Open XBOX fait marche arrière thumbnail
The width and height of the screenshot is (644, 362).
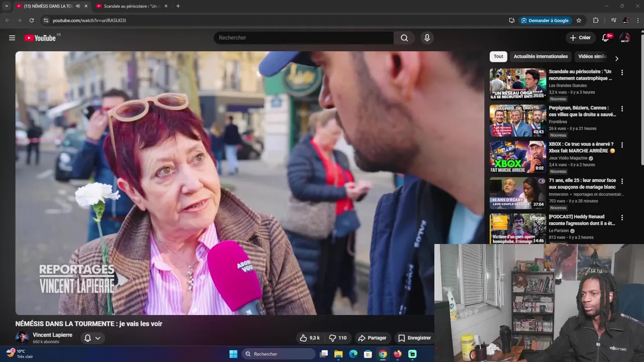(518, 156)
